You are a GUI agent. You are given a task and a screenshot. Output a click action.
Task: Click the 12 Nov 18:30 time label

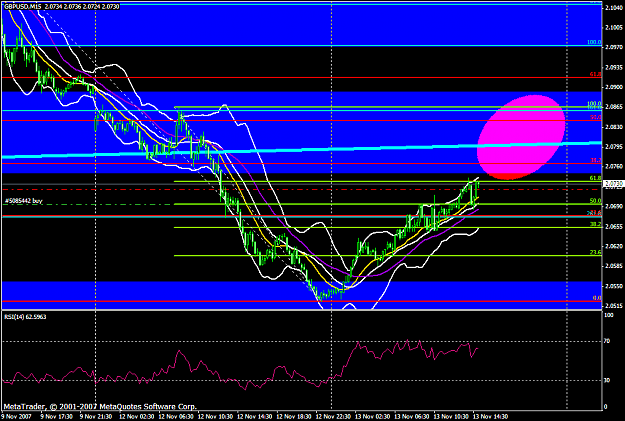point(295,417)
